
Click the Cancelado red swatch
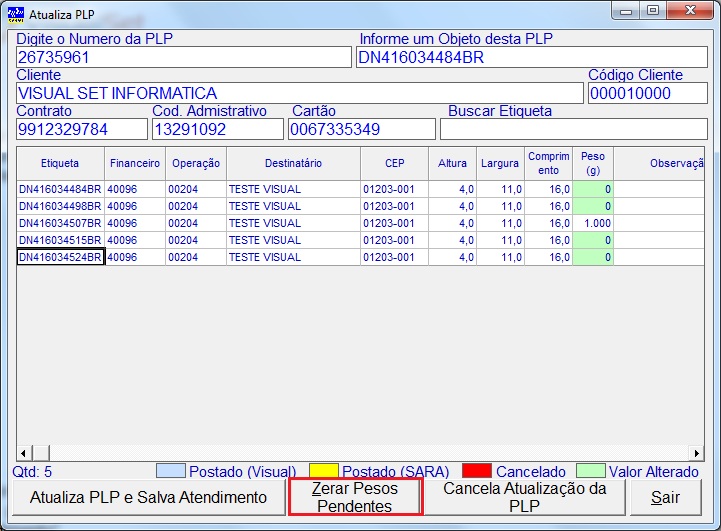pyautogui.click(x=477, y=471)
